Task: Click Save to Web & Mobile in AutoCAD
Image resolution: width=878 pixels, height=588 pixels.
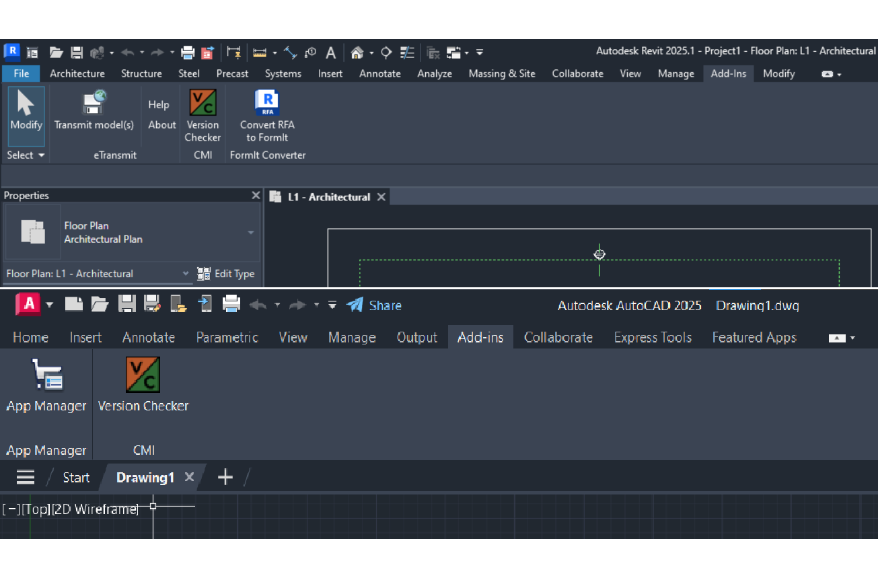Action: [x=205, y=305]
